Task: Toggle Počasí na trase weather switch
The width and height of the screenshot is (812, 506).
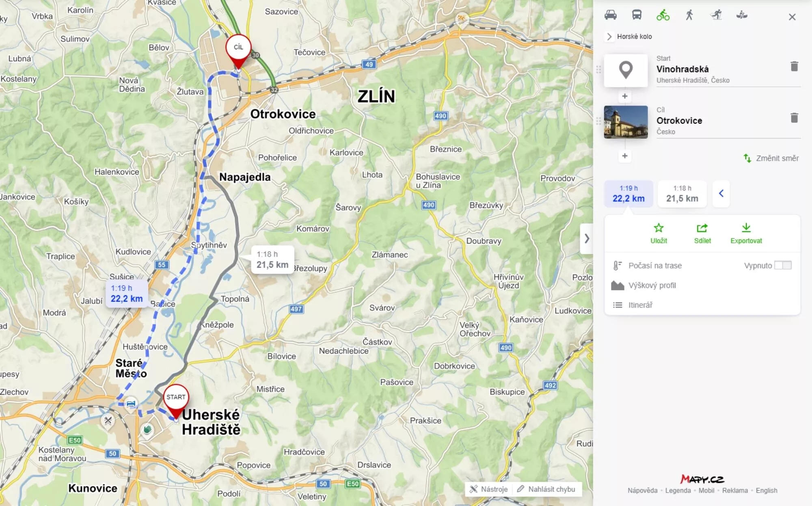Action: tap(782, 265)
